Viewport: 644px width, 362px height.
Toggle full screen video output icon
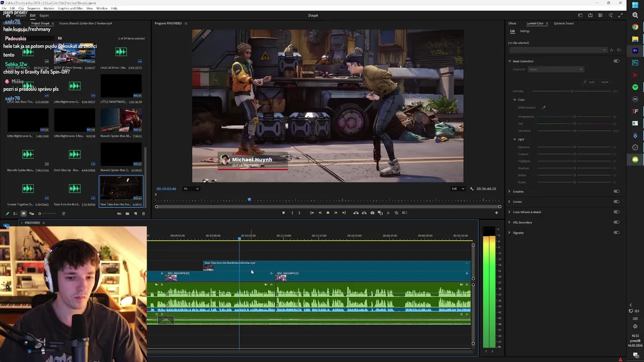(x=620, y=15)
